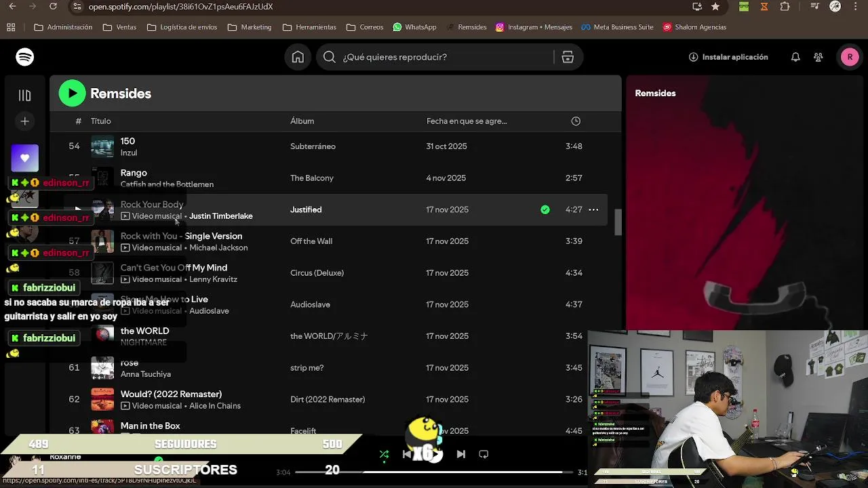The width and height of the screenshot is (868, 488).
Task: Open the Shalom Agencias bookmark
Action: pyautogui.click(x=694, y=27)
